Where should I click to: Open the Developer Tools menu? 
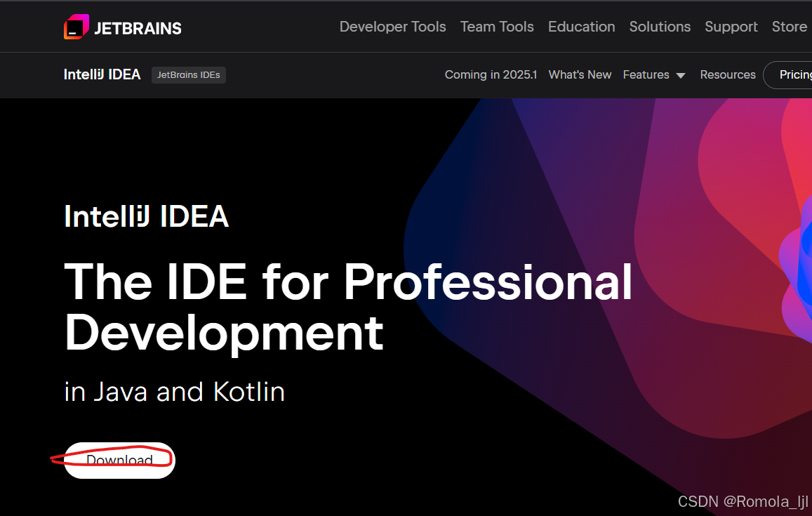point(392,27)
